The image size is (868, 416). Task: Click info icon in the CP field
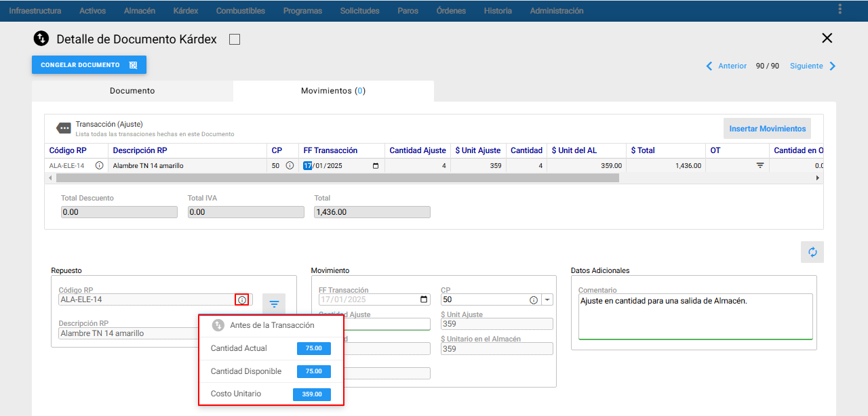534,299
